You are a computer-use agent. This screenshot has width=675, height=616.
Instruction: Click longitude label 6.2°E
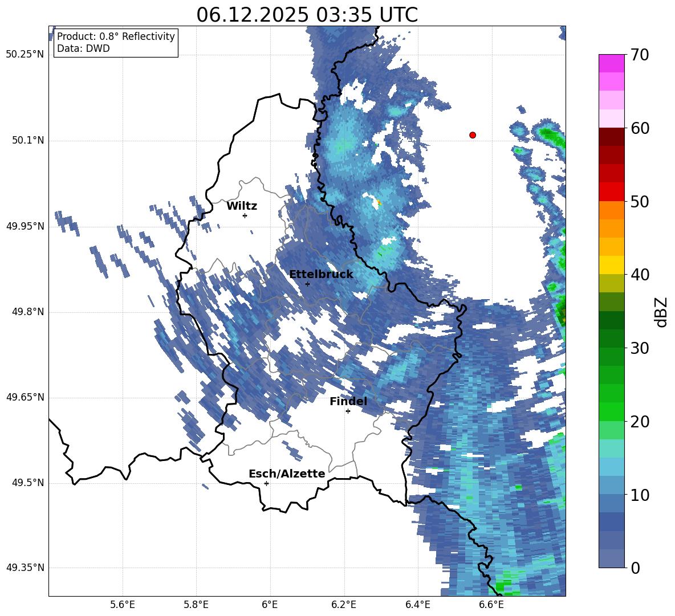coord(344,605)
